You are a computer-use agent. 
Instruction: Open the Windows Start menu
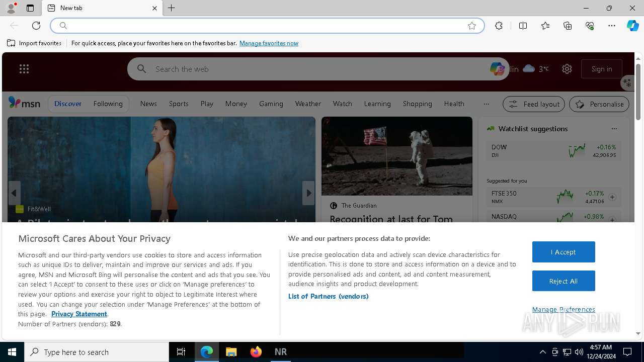tap(12, 352)
